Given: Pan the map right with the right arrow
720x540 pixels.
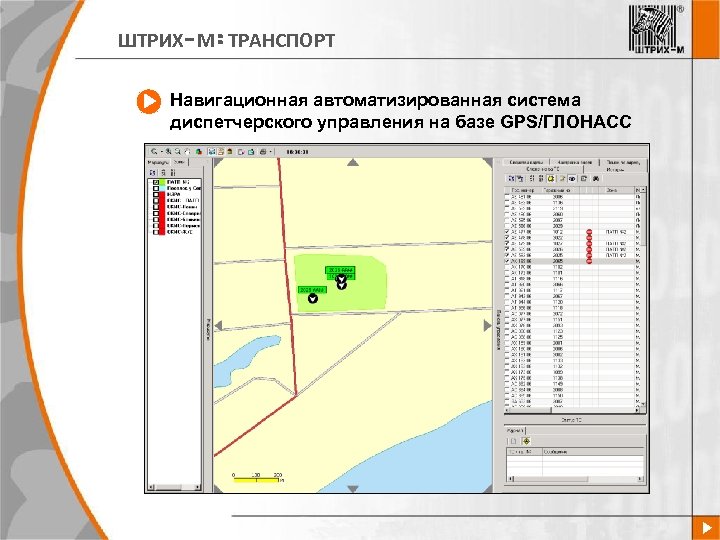Looking at the screenshot, I should click(488, 326).
